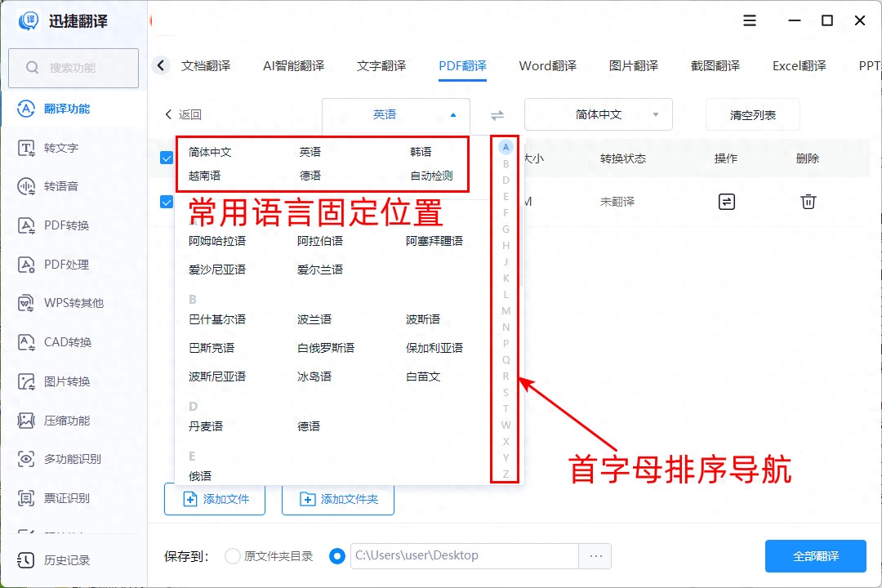882x588 pixels.
Task: Click the save path field C:\Users\user\Desktop
Action: (465, 556)
